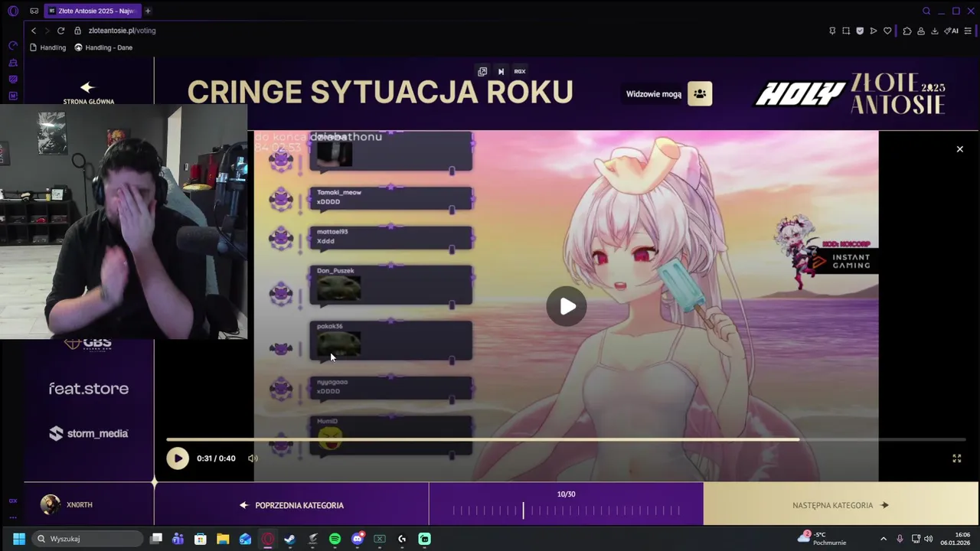Open Discord from the taskbar

(357, 539)
